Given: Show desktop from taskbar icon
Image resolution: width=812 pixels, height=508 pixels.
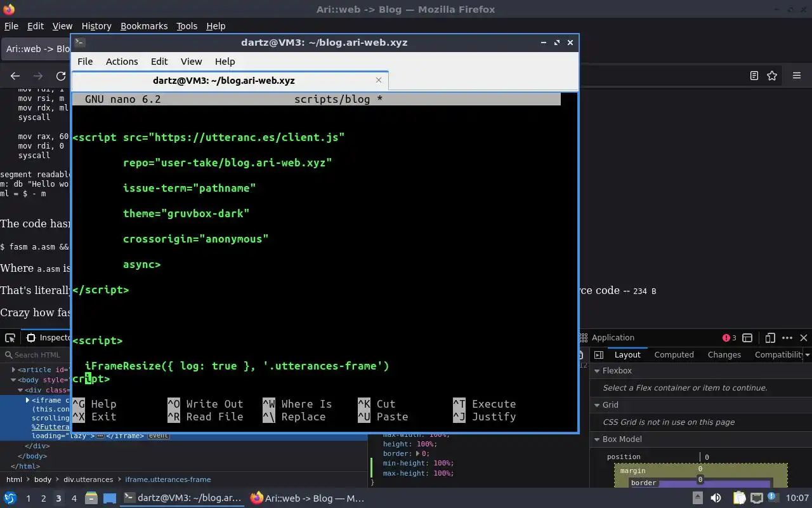Looking at the screenshot, I should pyautogui.click(x=110, y=498).
